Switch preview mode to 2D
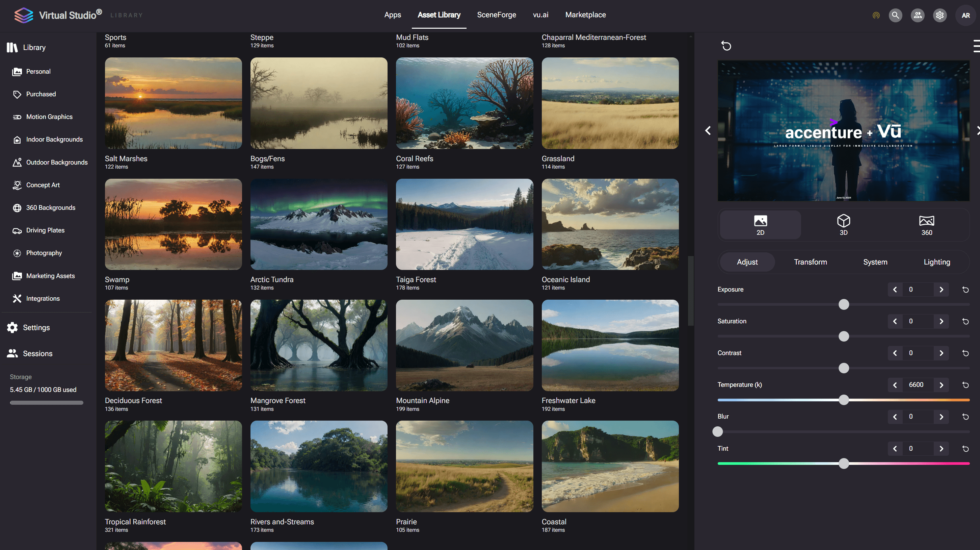 click(x=760, y=225)
